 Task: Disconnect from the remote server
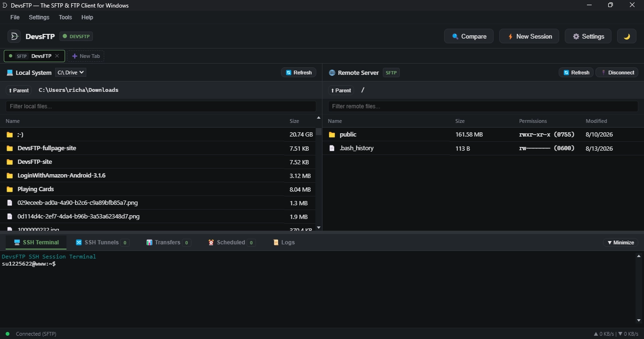617,73
